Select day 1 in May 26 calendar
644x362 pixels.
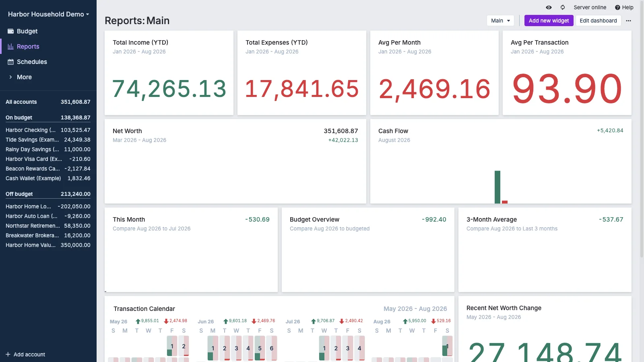click(172, 346)
